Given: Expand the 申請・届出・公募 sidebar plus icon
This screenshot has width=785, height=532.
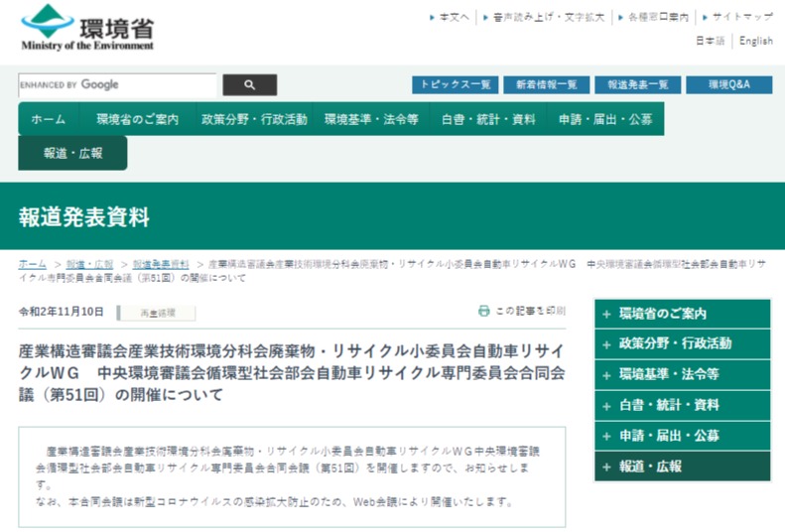Looking at the screenshot, I should coord(606,437).
